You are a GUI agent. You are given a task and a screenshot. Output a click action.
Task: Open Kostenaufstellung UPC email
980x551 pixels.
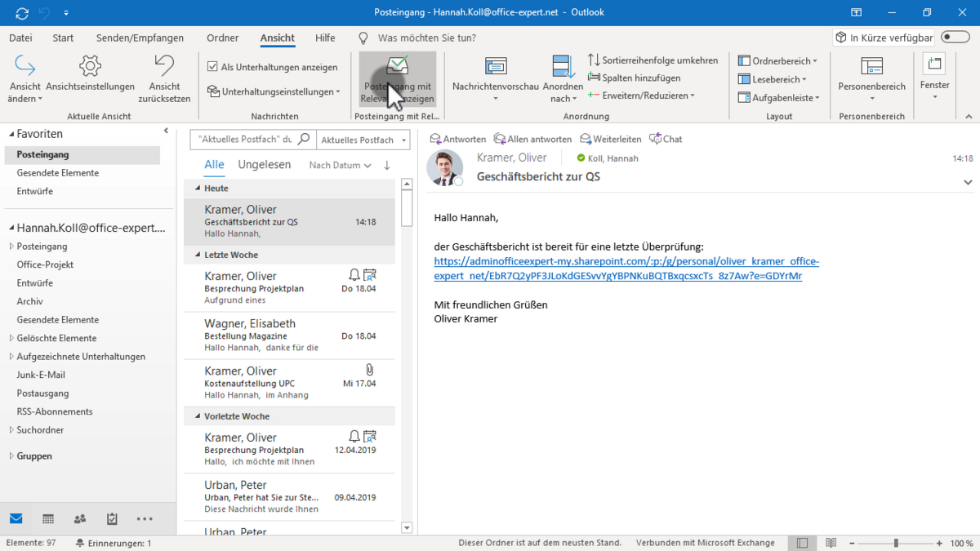click(x=289, y=383)
